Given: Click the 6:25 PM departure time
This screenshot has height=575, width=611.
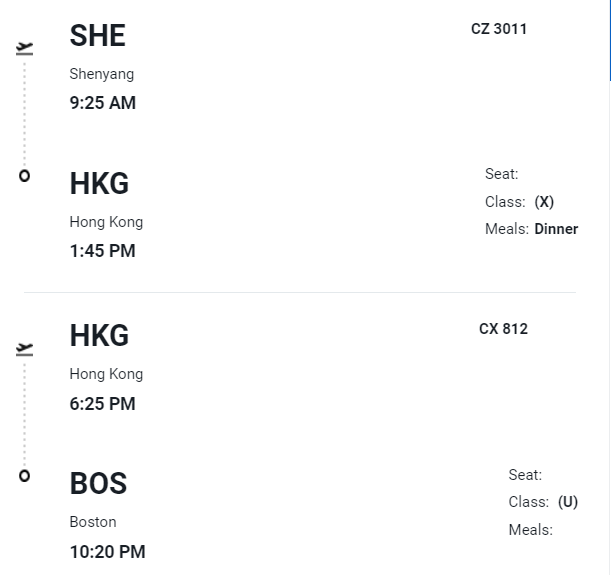Looking at the screenshot, I should pos(102,404).
